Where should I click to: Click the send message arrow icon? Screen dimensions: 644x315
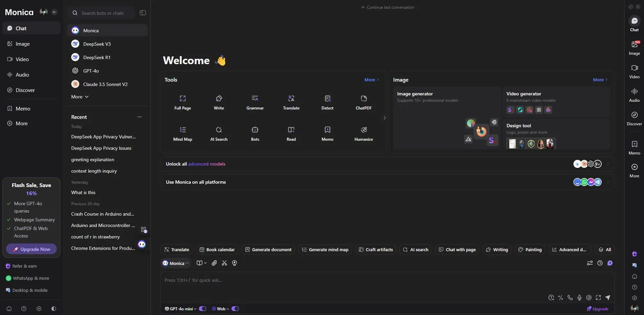tap(608, 298)
